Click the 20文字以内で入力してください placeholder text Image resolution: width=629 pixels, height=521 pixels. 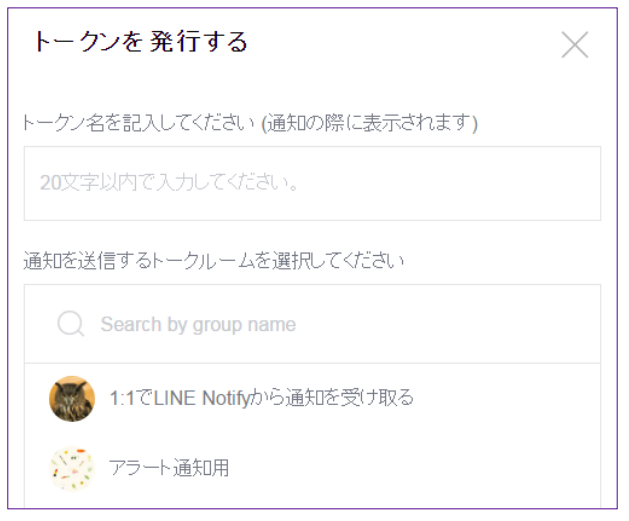tap(169, 183)
